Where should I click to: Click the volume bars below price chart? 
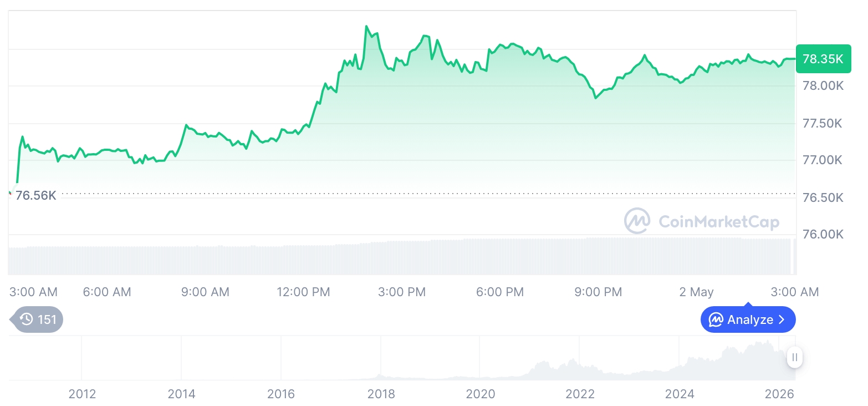point(402,256)
